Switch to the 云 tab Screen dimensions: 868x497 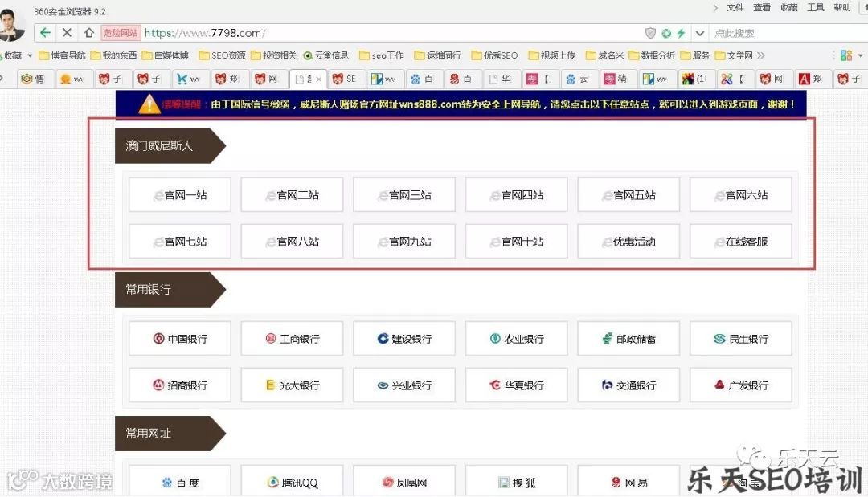[577, 79]
